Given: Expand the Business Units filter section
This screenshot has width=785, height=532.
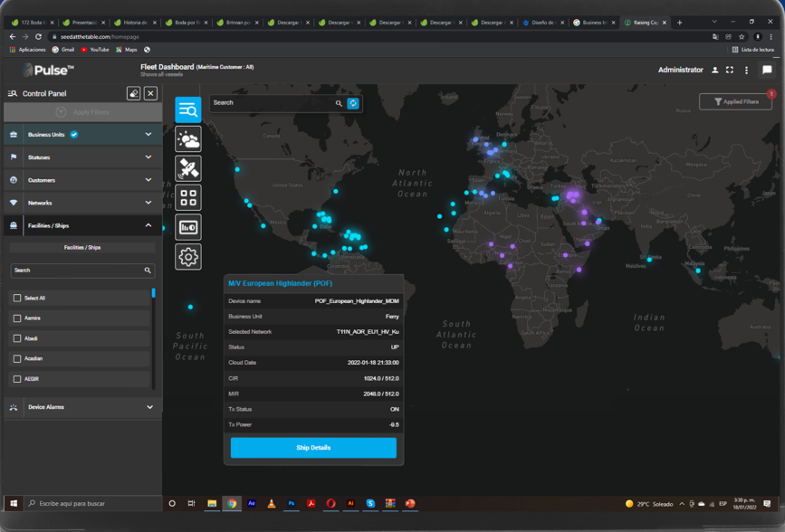Looking at the screenshot, I should point(83,135).
